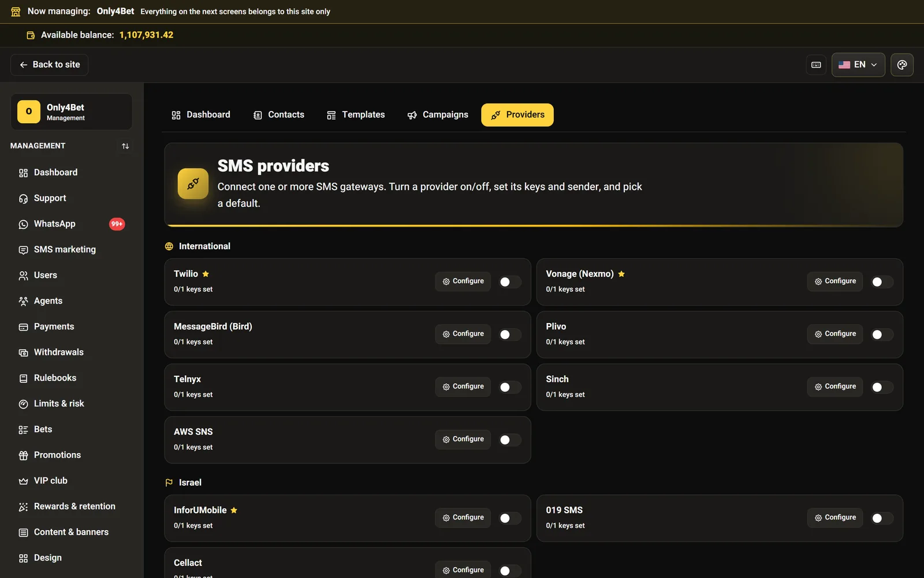Click the Limits & risk gauge icon

coord(23,404)
